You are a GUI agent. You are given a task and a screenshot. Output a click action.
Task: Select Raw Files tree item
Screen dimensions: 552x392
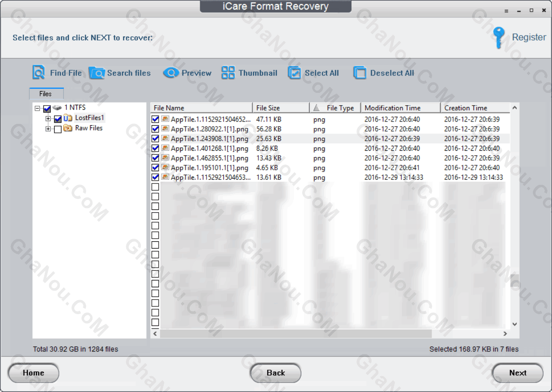pos(89,128)
